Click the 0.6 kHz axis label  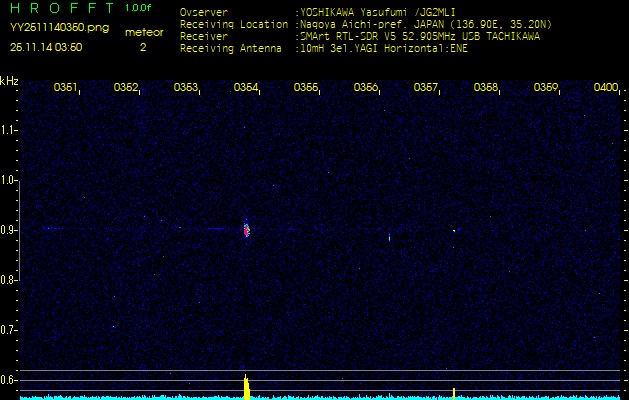7,380
